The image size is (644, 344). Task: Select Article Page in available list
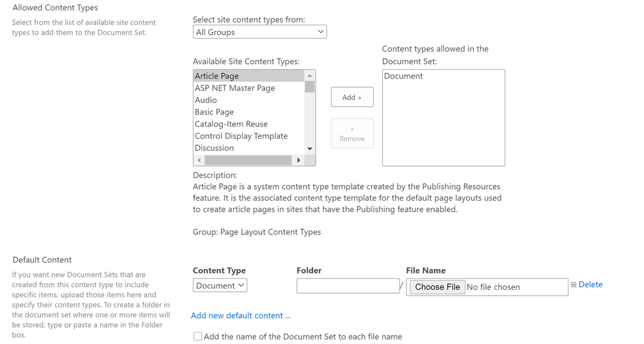click(217, 76)
